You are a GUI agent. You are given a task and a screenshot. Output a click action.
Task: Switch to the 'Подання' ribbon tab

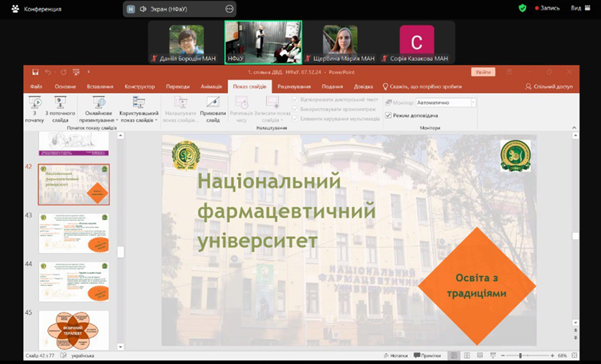pos(332,87)
